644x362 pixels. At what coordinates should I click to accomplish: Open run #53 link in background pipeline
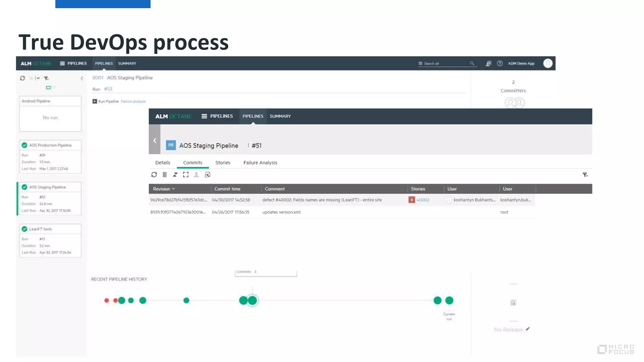tap(108, 89)
